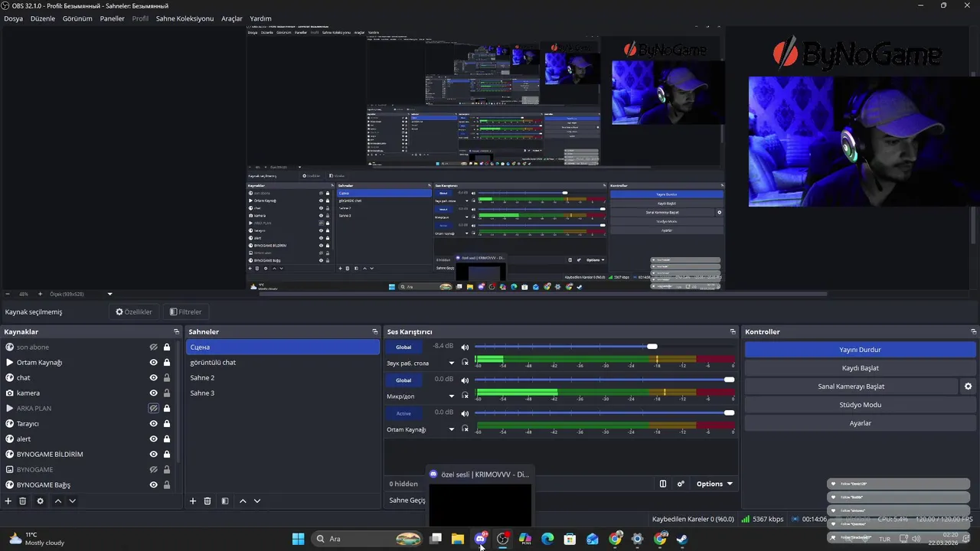
Task: Lock the BYNOGAME Bağış source
Action: tap(167, 485)
